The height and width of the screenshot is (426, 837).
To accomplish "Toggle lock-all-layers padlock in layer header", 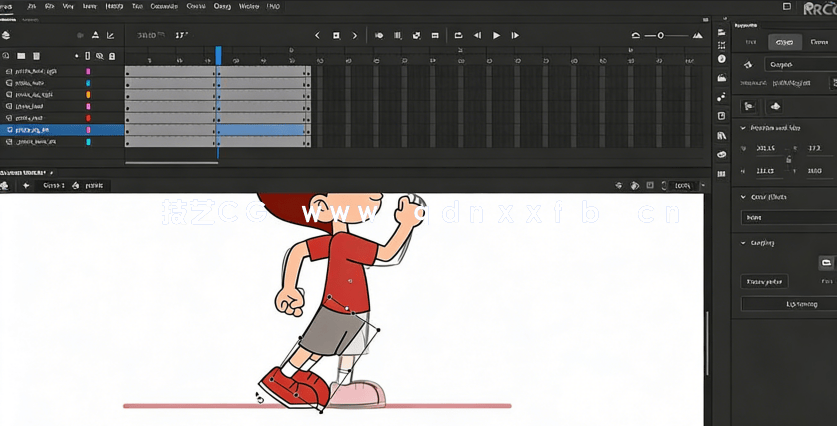I will pyautogui.click(x=112, y=56).
